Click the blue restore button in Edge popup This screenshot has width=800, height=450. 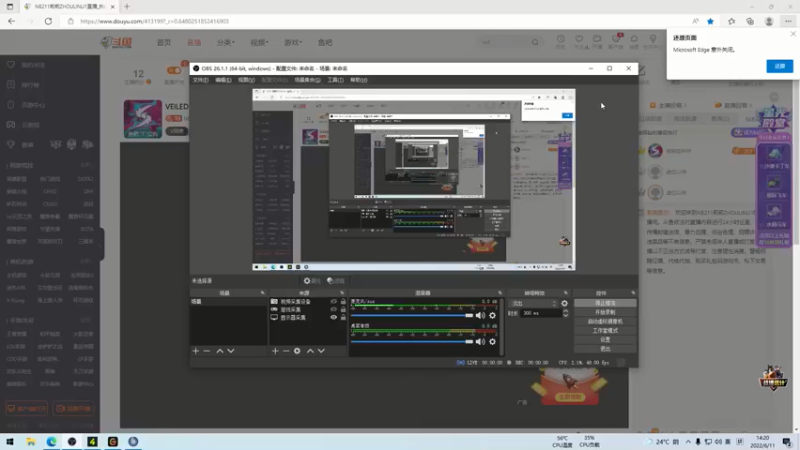(780, 66)
